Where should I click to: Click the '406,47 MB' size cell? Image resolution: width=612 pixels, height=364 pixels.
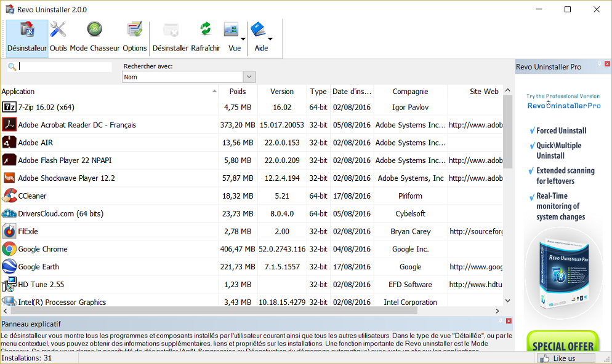click(238, 249)
